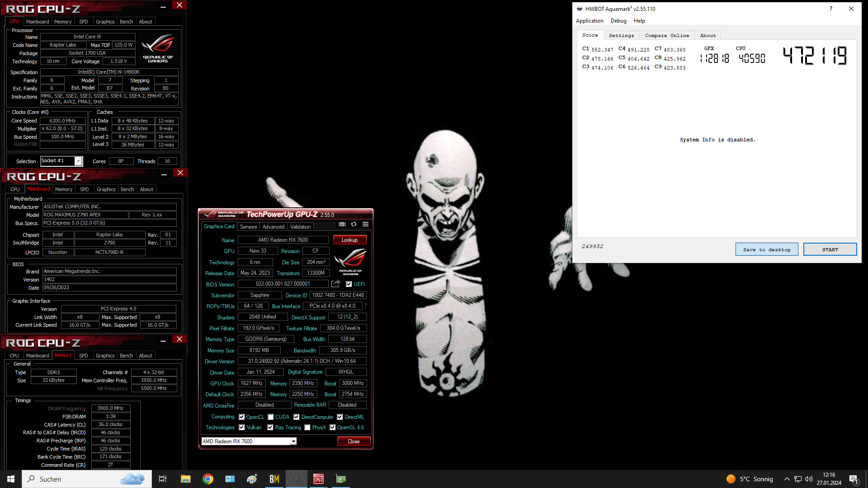Open Task View from the taskbar
The width and height of the screenshot is (868, 488).
coord(163,479)
